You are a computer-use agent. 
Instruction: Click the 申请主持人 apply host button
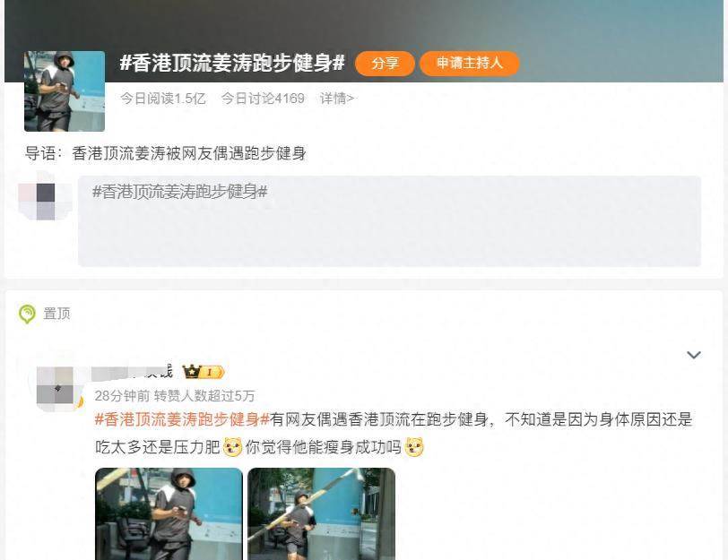pos(469,63)
